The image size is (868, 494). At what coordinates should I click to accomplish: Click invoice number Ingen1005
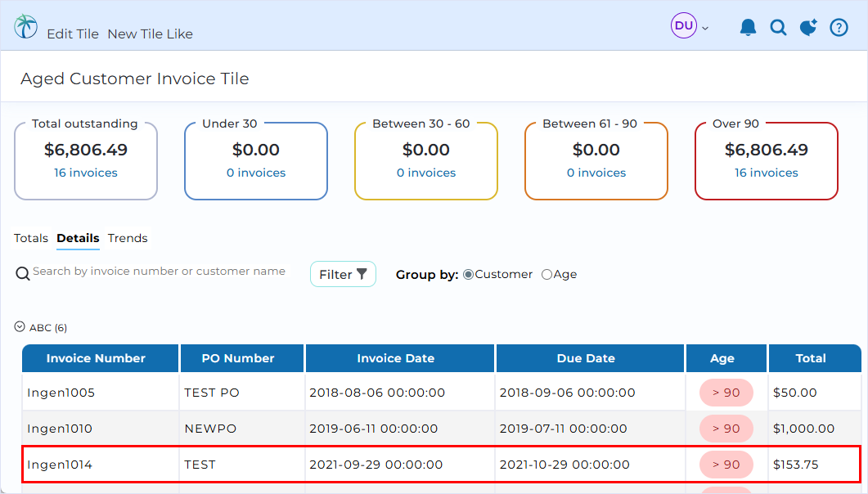(61, 393)
